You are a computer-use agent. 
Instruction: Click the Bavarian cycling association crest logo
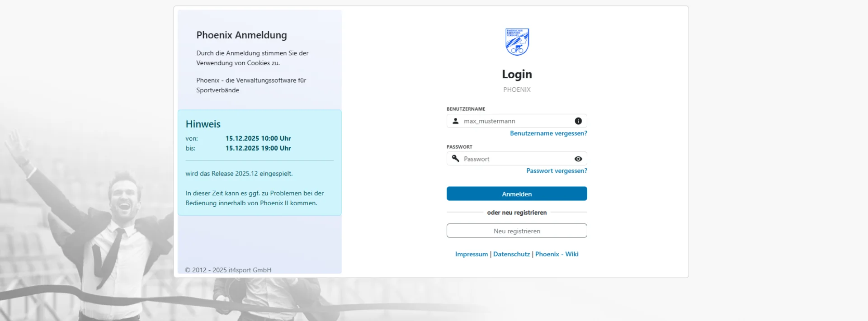[x=517, y=42]
